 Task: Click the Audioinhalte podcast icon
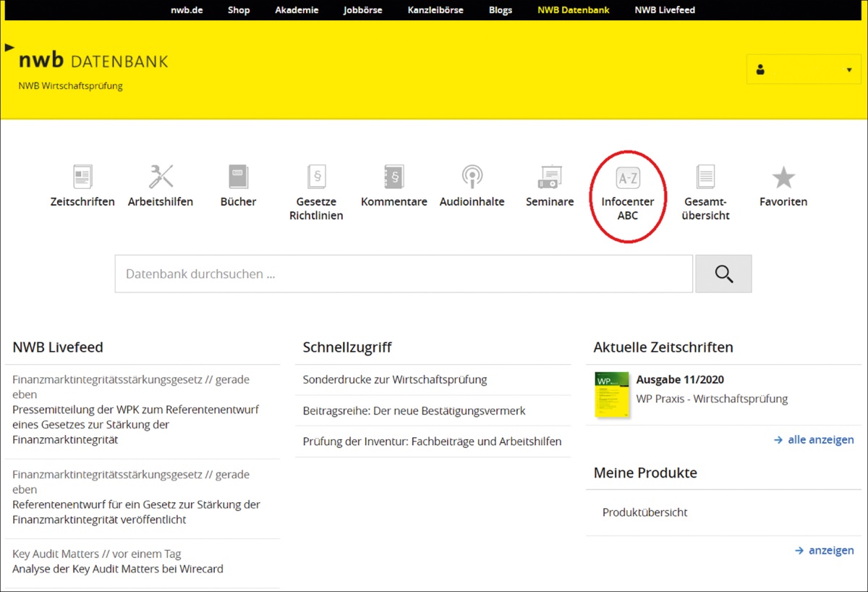click(x=472, y=177)
